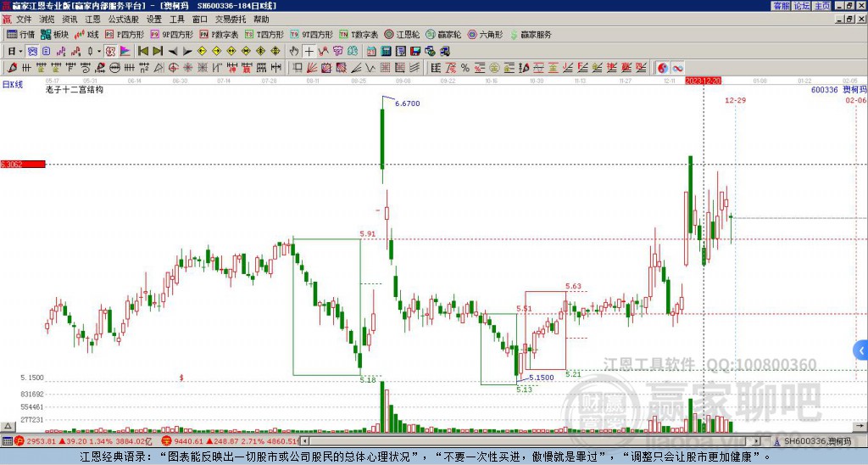Jump to the last bar
Screen dimensions: 868x465
click(158, 52)
